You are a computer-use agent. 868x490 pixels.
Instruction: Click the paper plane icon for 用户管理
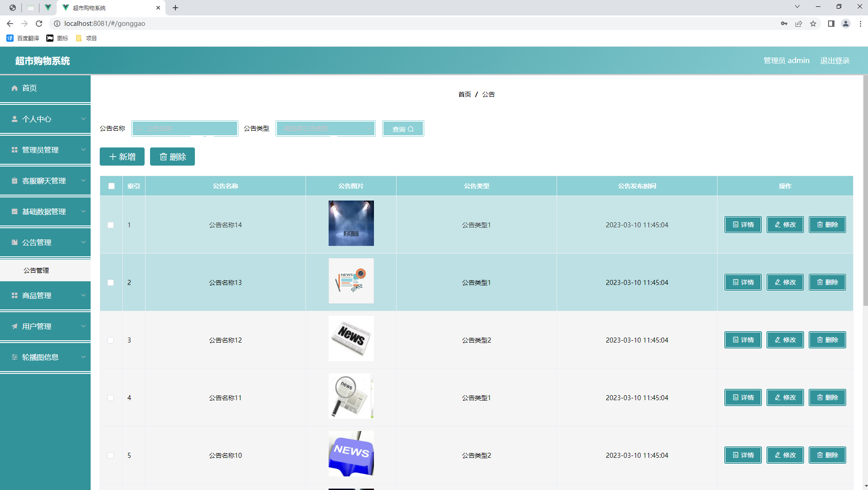[14, 326]
